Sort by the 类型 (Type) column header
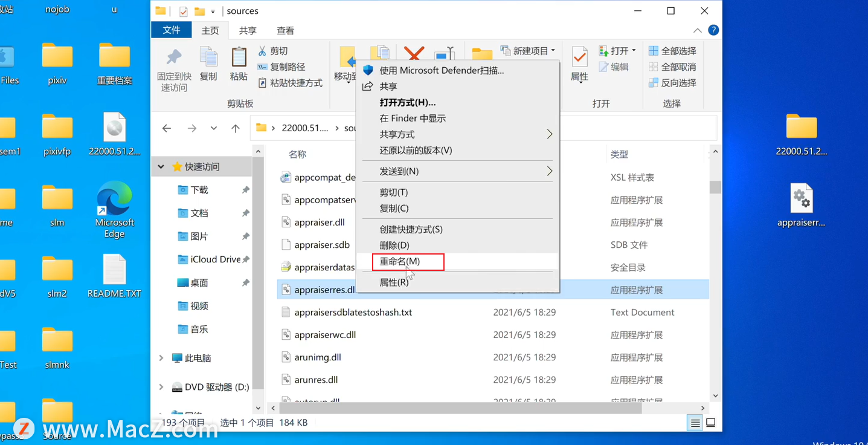 pyautogui.click(x=619, y=154)
